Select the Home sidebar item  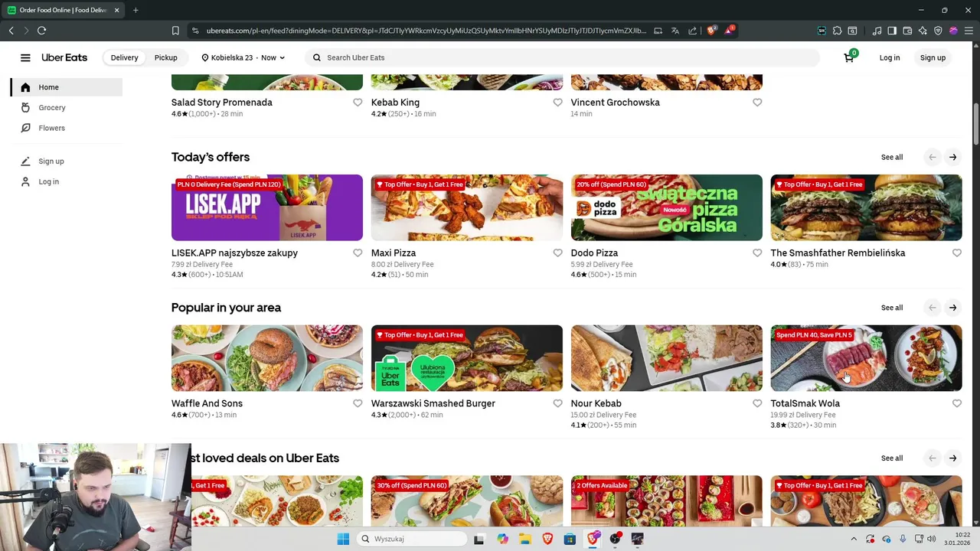[x=66, y=87]
